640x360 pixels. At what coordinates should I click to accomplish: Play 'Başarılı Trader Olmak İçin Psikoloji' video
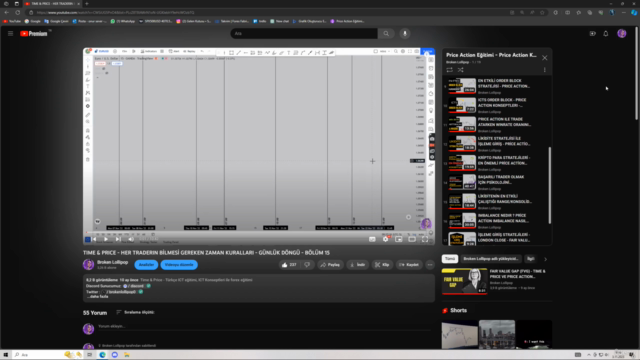496,182
